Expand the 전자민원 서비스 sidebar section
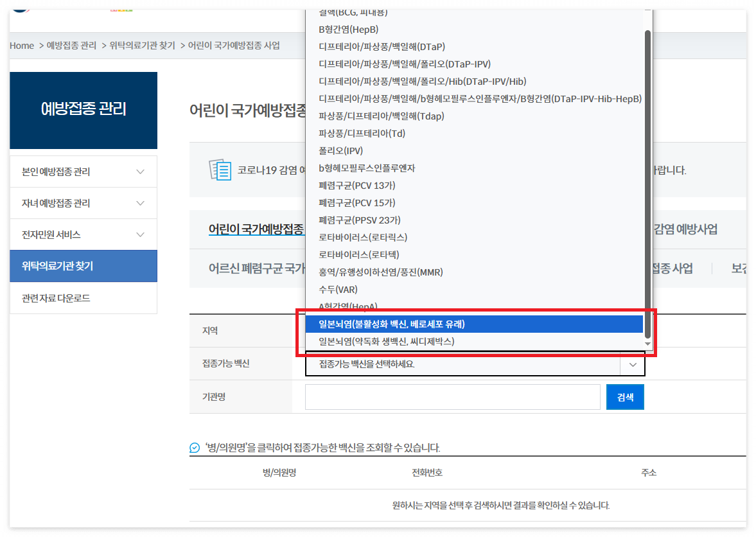Viewport: 756px width, 537px height. (84, 234)
